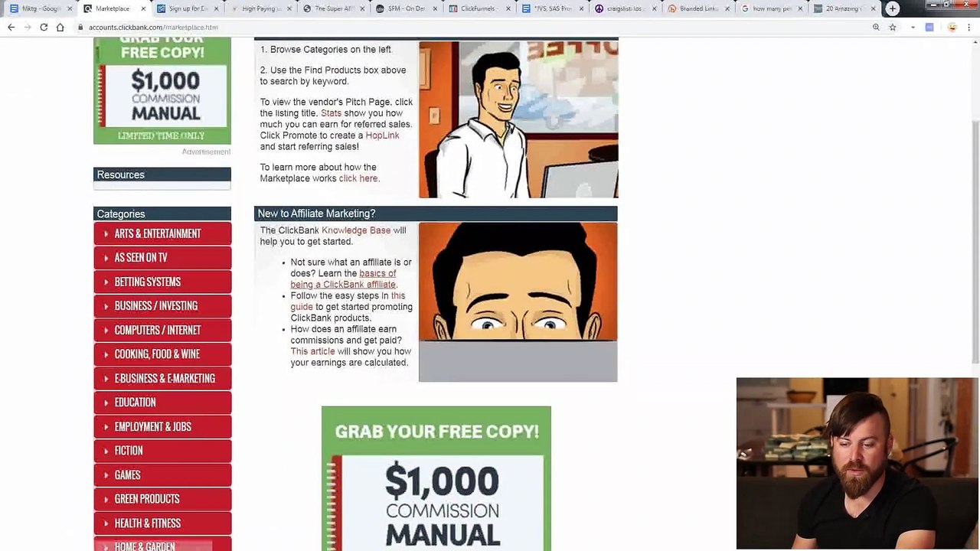980x551 pixels.
Task: Open 'basics of being a ClickBank affiliate' link
Action: pos(343,279)
